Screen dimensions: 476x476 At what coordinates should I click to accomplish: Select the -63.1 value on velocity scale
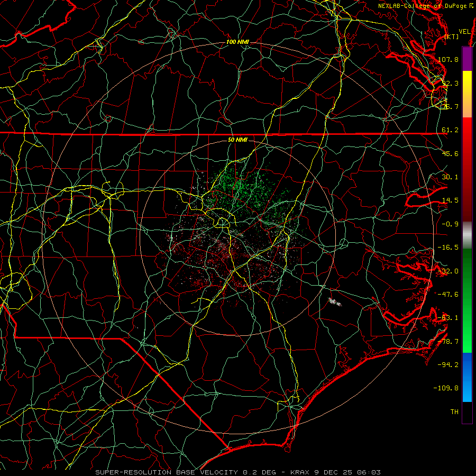(448, 318)
